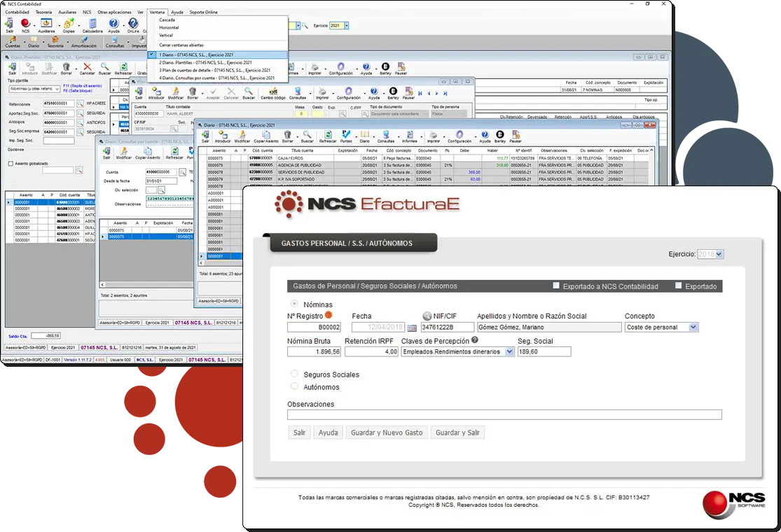Viewport: 781px width, 532px height.
Task: Open Cuentas in the secondary toolbar
Action: pyautogui.click(x=13, y=42)
